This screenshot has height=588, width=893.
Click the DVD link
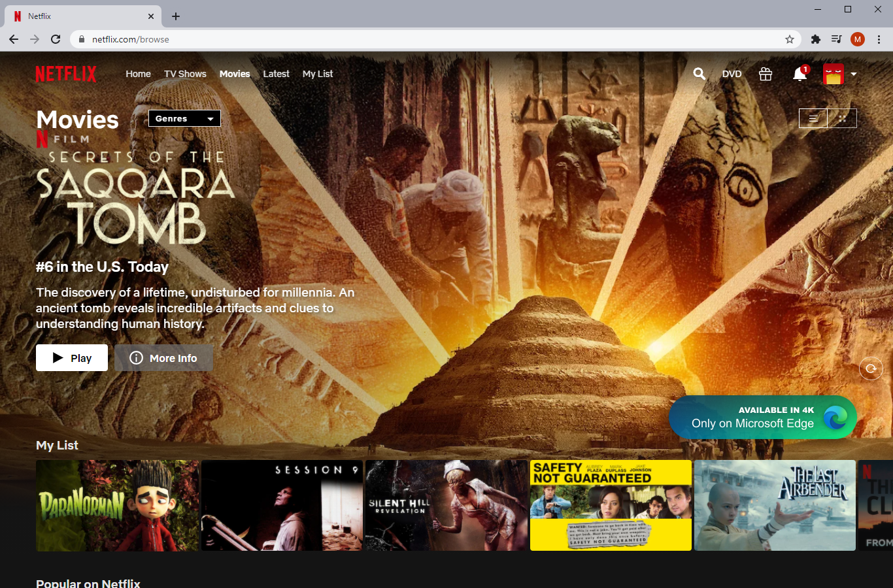(x=732, y=74)
